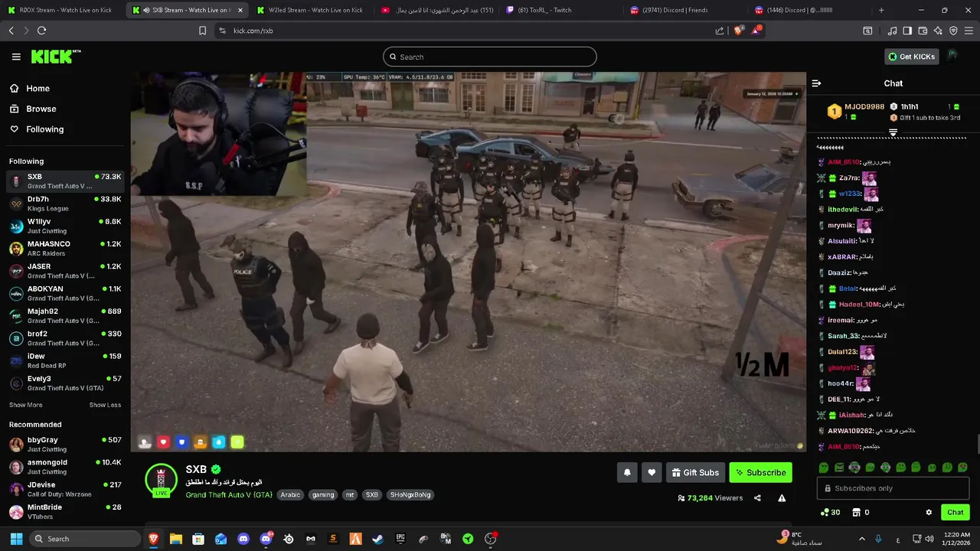Open Brave main menu button
Screen dimensions: 980x551
969,31
